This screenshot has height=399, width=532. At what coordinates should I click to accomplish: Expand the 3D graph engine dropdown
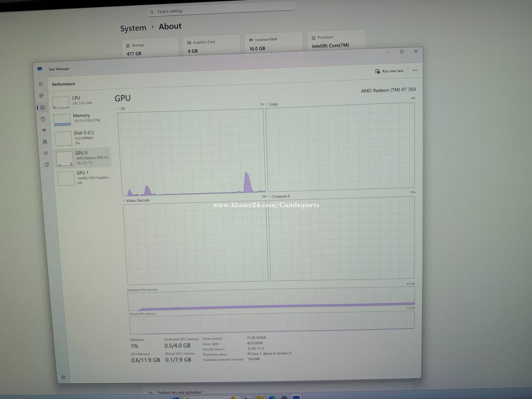click(x=121, y=109)
